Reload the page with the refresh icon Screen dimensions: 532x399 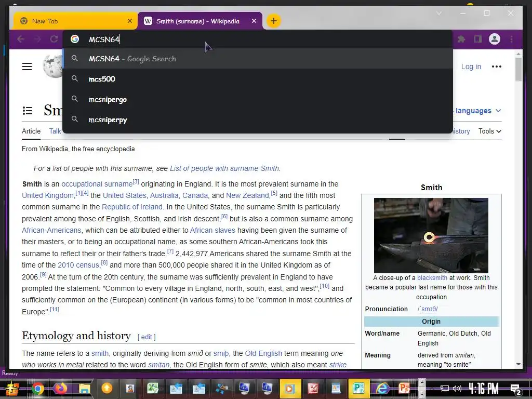[x=54, y=39]
